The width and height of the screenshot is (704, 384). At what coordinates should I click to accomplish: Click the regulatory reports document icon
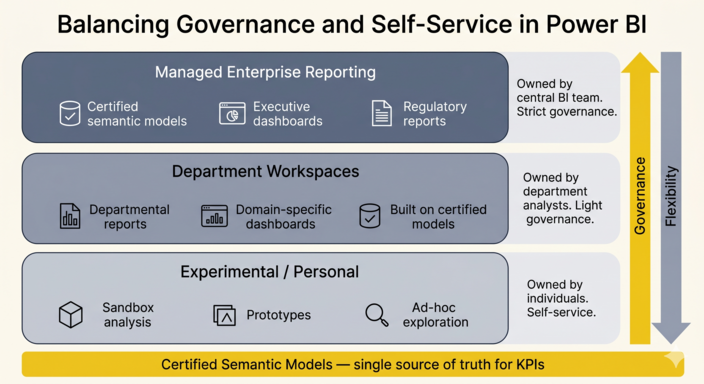[x=381, y=113]
